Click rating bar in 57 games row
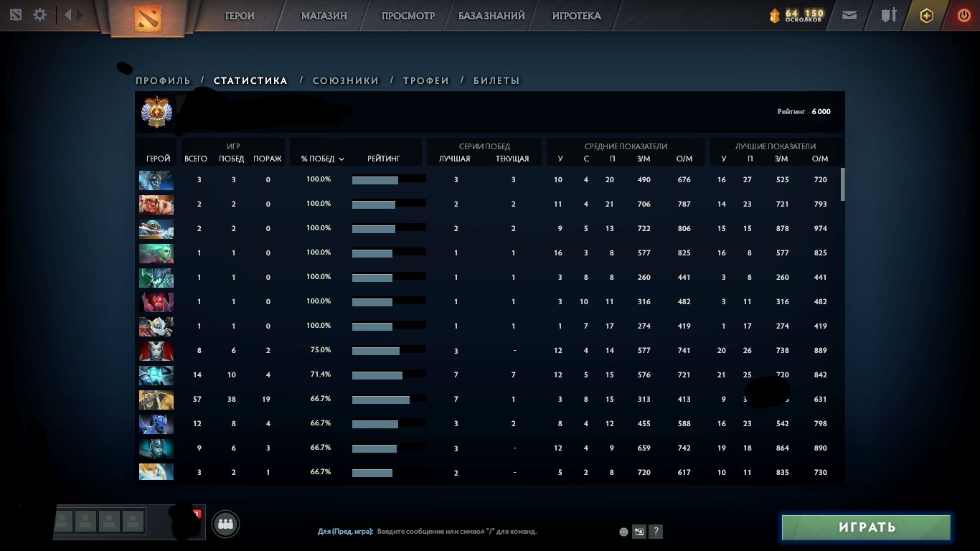 pos(389,400)
